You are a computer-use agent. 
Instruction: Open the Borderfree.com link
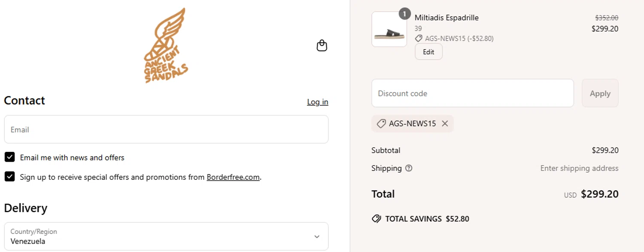(x=233, y=177)
